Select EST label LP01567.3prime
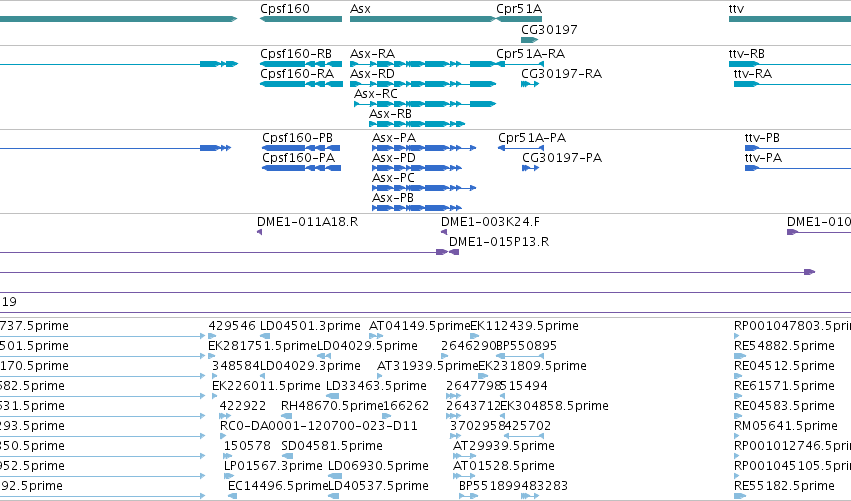 [273, 467]
